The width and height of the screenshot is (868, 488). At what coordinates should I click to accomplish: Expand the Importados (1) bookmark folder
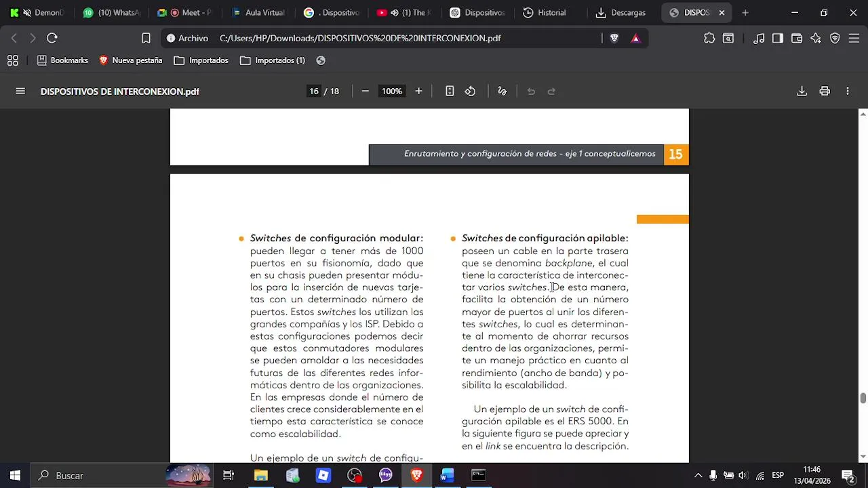point(273,60)
